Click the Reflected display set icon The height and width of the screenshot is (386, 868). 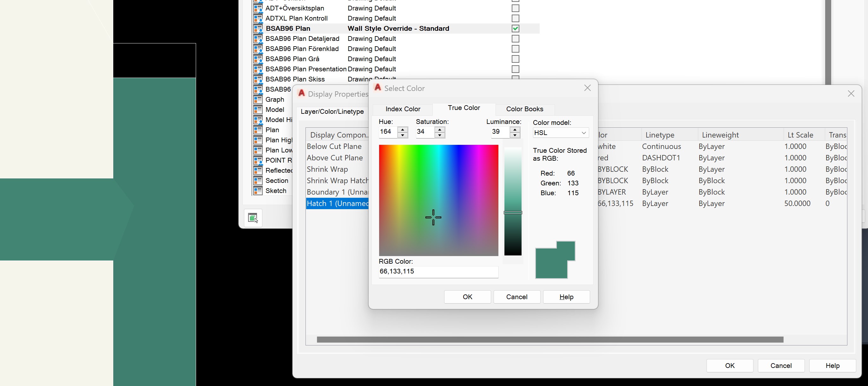[x=258, y=170]
